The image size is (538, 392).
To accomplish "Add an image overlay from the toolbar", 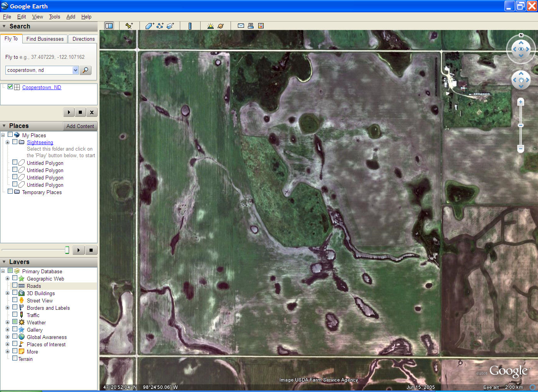I will pyautogui.click(x=170, y=26).
